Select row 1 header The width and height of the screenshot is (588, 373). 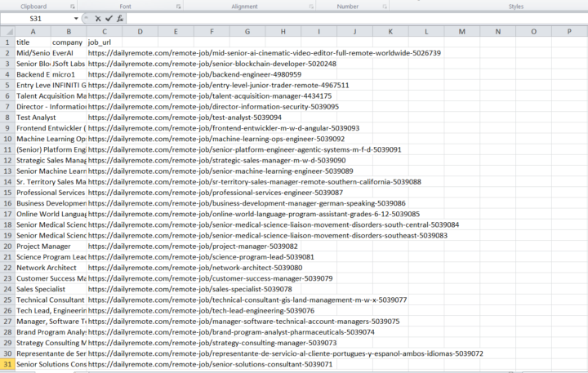click(x=7, y=42)
